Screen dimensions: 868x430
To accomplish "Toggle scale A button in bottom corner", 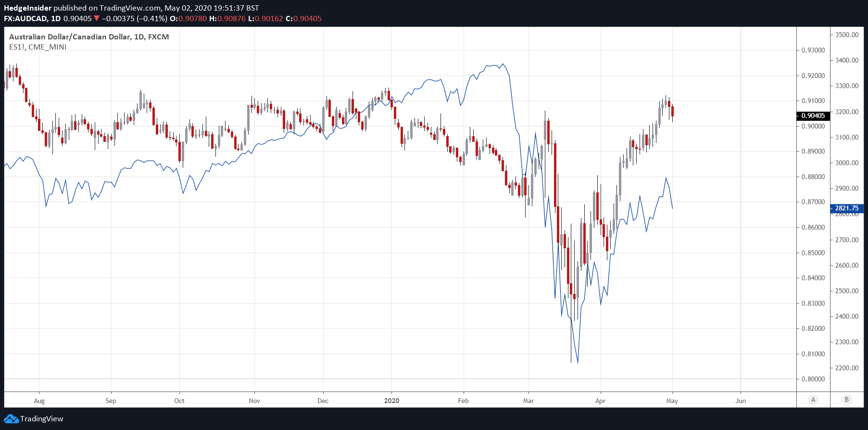I will coord(813,400).
